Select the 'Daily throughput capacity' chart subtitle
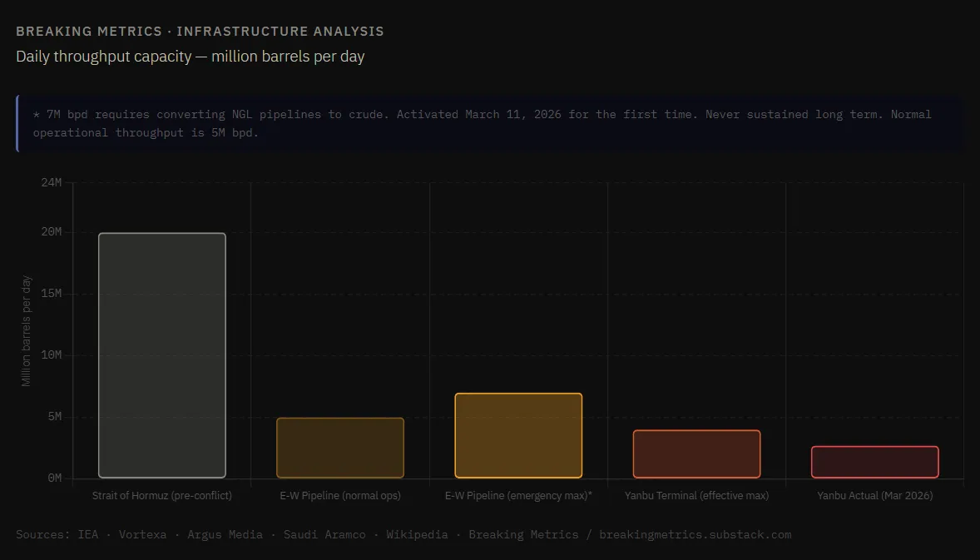Viewport: 980px width, 560px height. [x=190, y=57]
